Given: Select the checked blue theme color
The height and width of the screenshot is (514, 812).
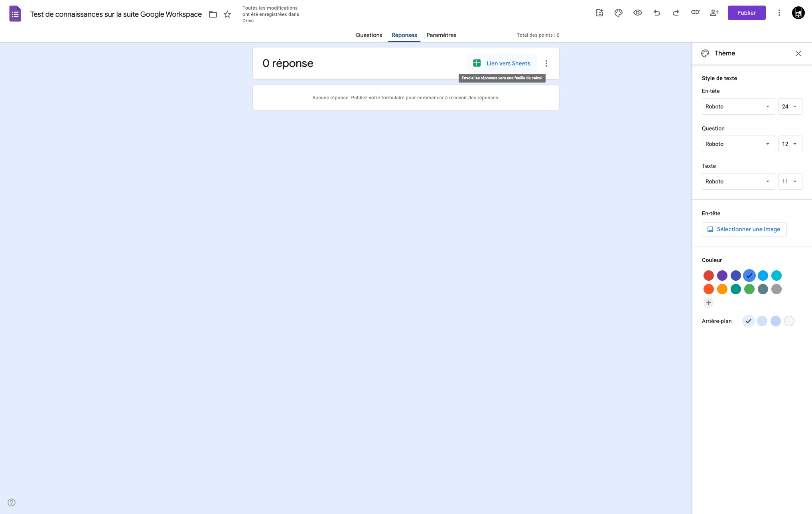Looking at the screenshot, I should pos(749,276).
